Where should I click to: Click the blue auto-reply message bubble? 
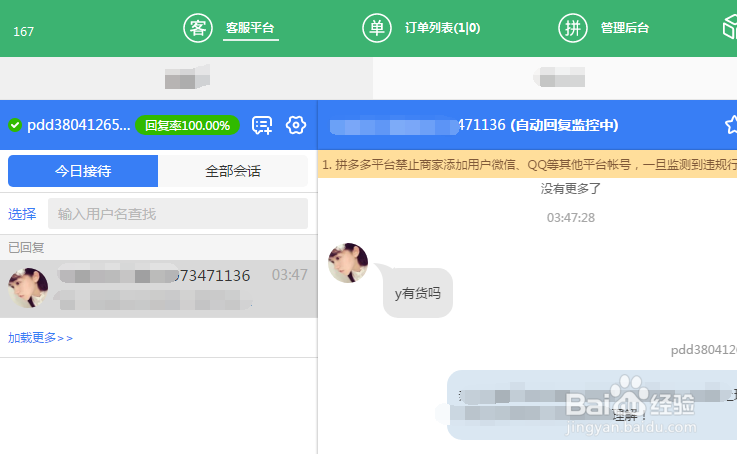click(592, 405)
